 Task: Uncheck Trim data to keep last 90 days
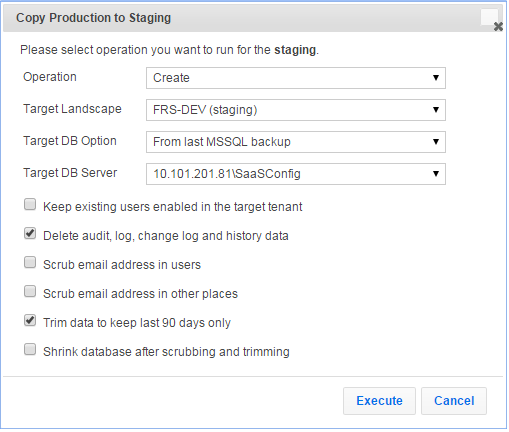pos(30,320)
